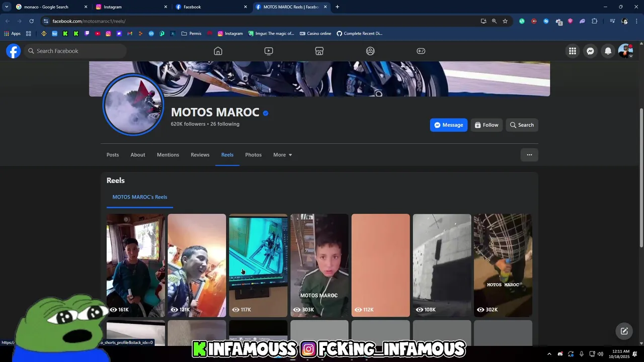Open the Chrome three-dot menu
Image resolution: width=644 pixels, height=362 pixels.
[x=637, y=21]
